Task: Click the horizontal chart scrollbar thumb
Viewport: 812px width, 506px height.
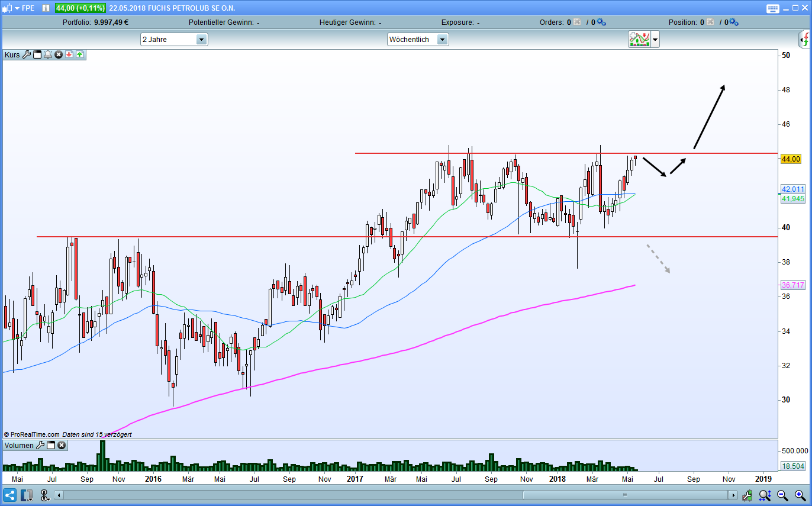Action: (624, 495)
